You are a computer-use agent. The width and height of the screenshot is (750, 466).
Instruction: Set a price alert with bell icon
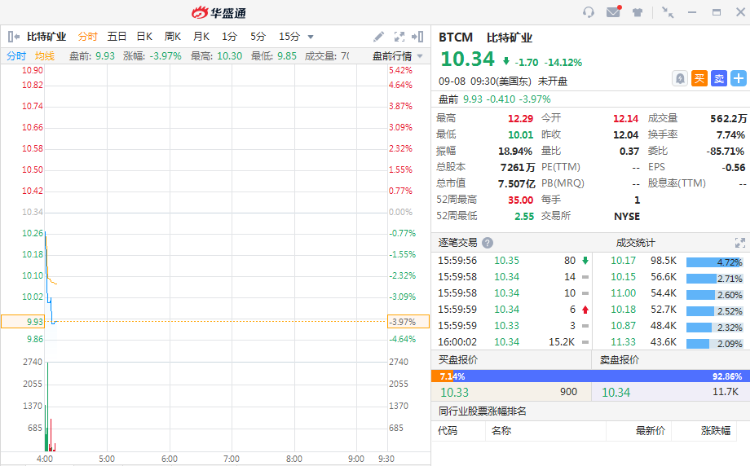click(680, 77)
